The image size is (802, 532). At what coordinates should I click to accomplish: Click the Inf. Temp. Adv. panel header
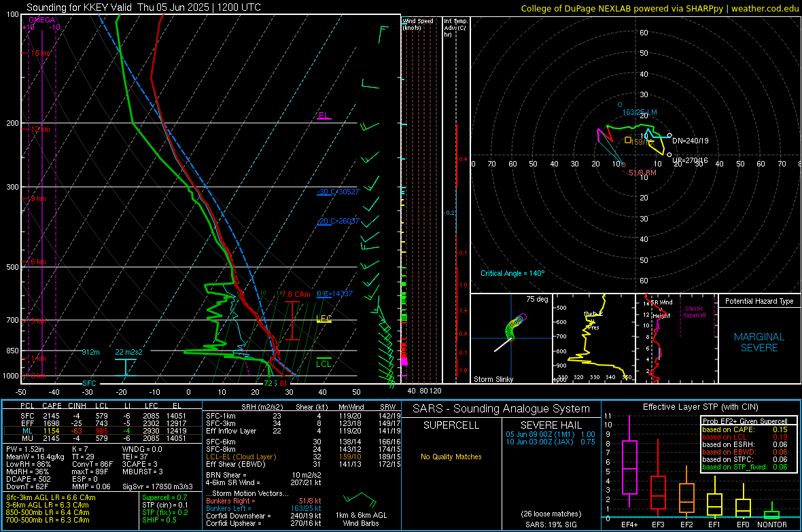455,28
